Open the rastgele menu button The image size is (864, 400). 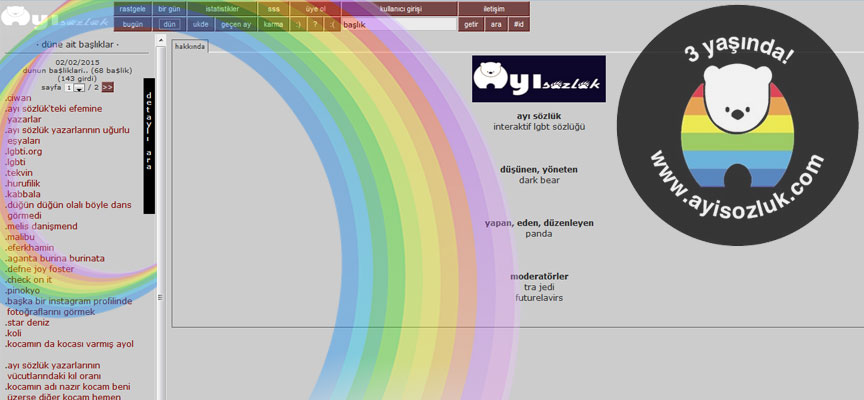point(132,9)
